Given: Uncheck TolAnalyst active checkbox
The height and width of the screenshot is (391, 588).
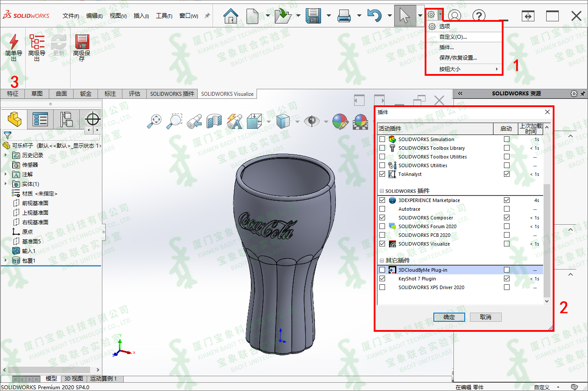Looking at the screenshot, I should [382, 174].
